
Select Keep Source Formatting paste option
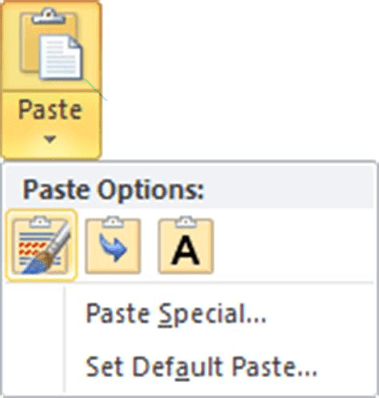click(x=42, y=245)
